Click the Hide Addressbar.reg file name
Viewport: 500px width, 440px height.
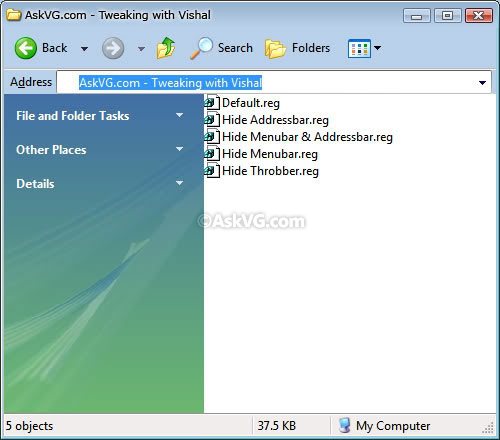pyautogui.click(x=275, y=120)
